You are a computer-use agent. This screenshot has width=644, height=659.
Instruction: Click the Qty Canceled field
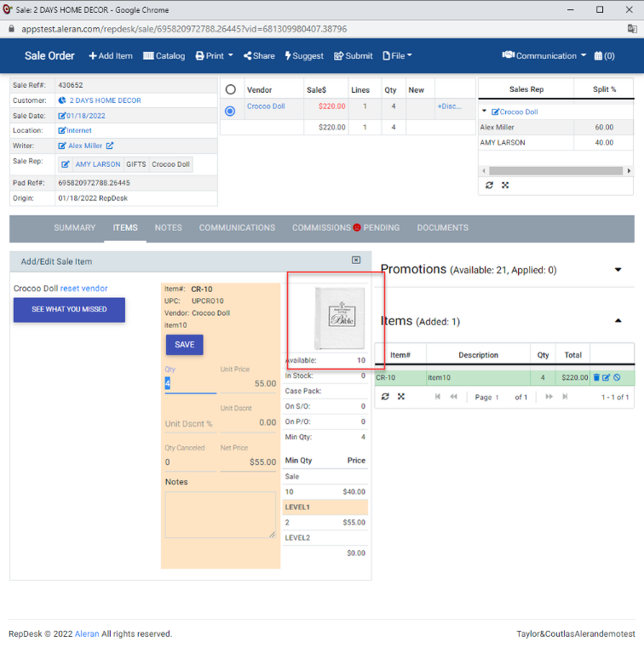click(x=191, y=462)
